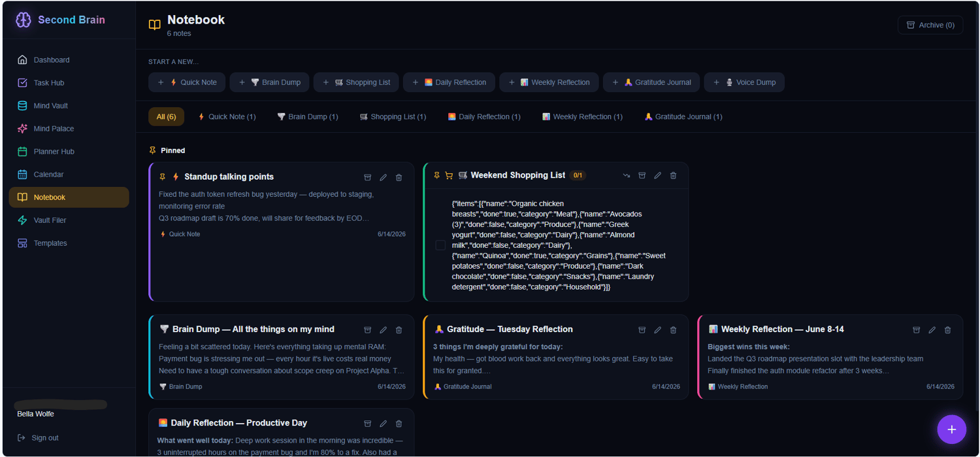Image resolution: width=980 pixels, height=457 pixels.
Task: Edit the Daily Reflection Productive Day note
Action: click(384, 424)
